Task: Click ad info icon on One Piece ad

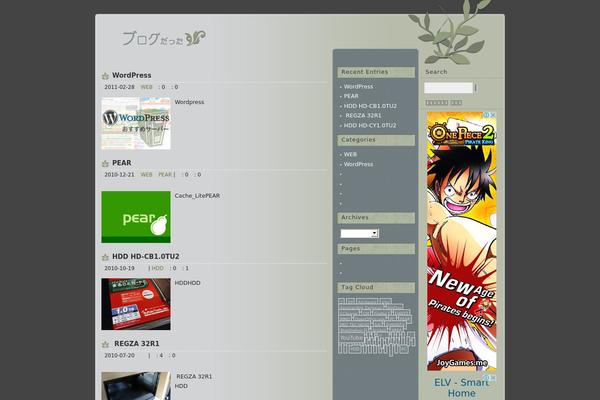Action: click(x=486, y=115)
